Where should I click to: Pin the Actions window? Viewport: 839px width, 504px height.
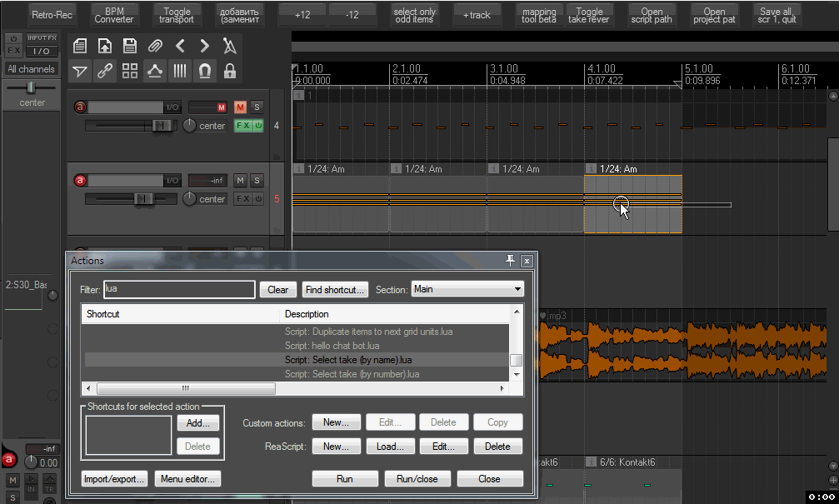point(510,261)
